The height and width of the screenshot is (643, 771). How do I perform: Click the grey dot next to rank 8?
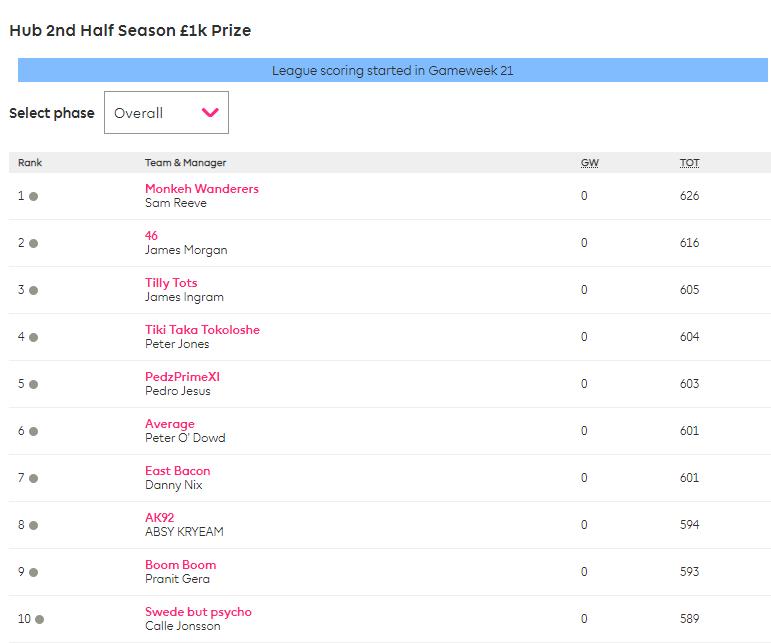pyautogui.click(x=33, y=526)
